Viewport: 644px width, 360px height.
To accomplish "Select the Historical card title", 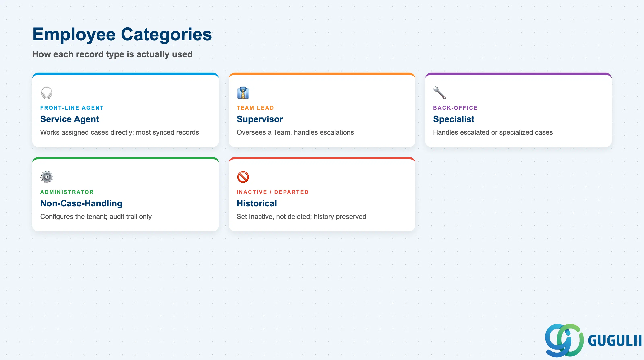I will [257, 203].
